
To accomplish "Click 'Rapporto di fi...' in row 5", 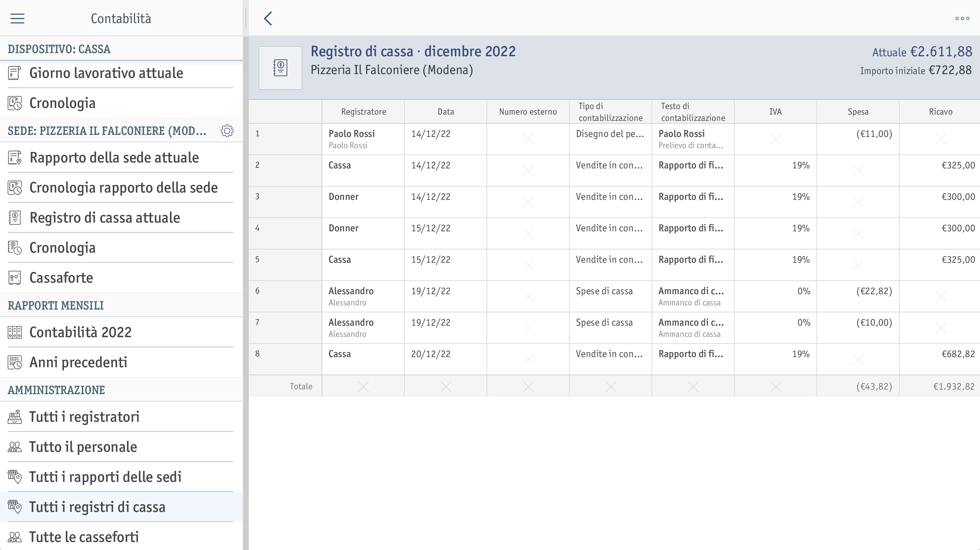I will click(x=691, y=260).
